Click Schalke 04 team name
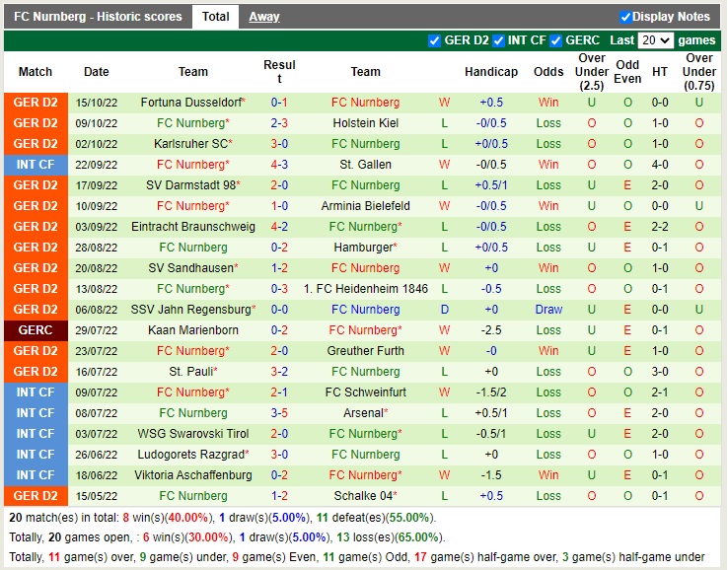The width and height of the screenshot is (728, 570). 363,496
